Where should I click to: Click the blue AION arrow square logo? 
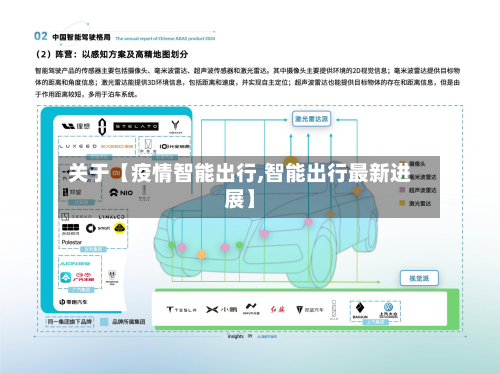tap(66, 277)
